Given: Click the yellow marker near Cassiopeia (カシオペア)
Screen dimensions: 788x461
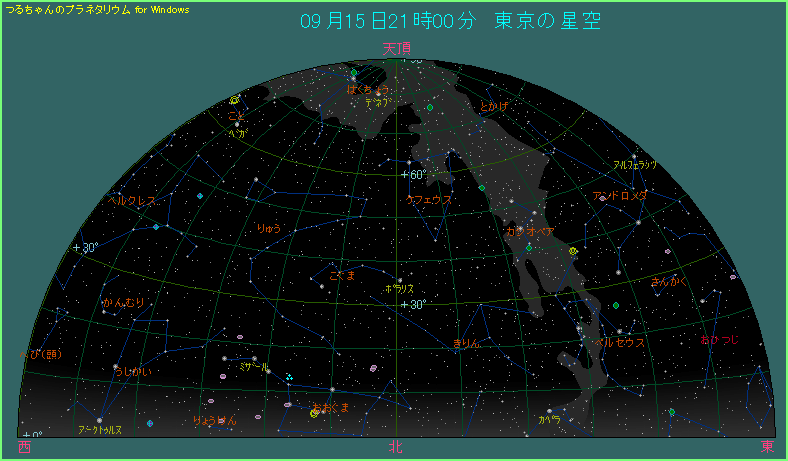Looking at the screenshot, I should click(573, 252).
